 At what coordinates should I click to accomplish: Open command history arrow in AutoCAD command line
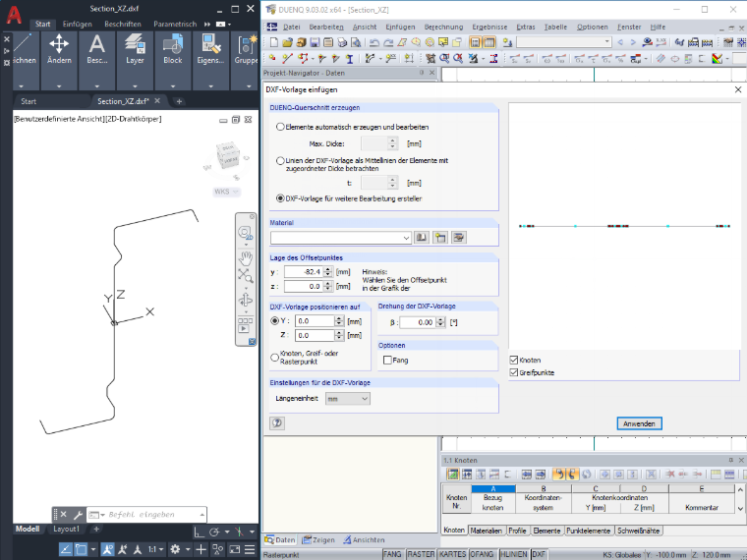tap(202, 515)
